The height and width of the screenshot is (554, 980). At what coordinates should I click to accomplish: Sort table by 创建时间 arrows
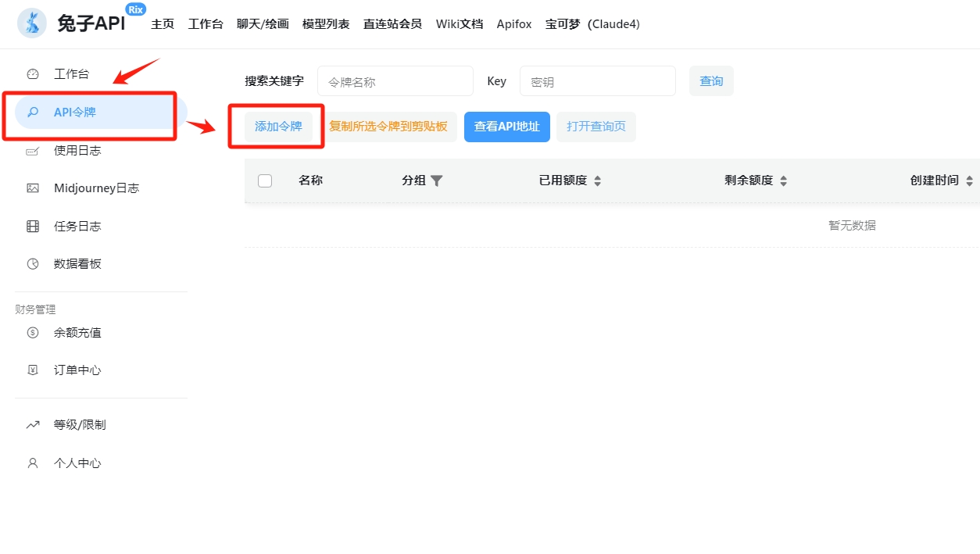pos(969,181)
